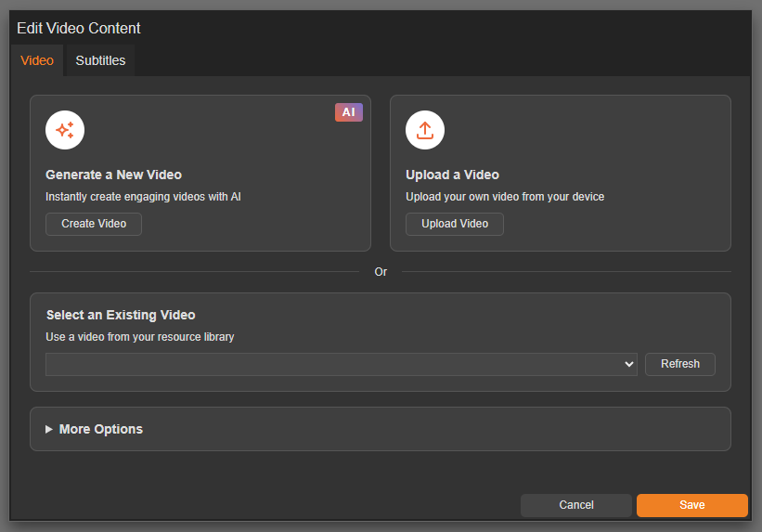Click the "Edit Video Content" dialog title

click(x=79, y=28)
